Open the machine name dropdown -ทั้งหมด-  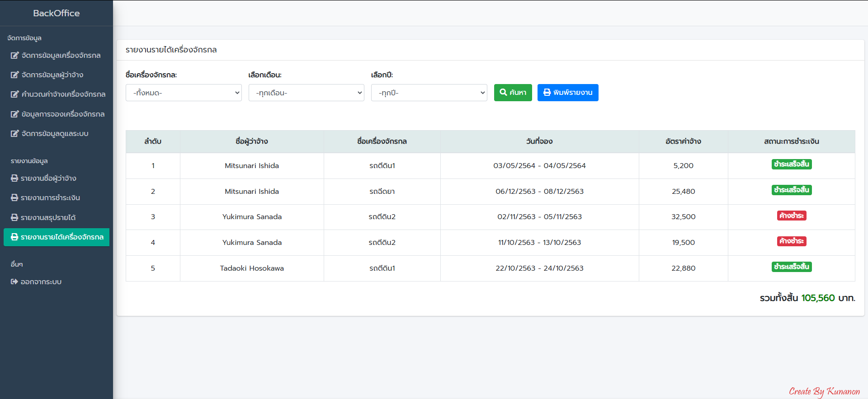(x=184, y=93)
